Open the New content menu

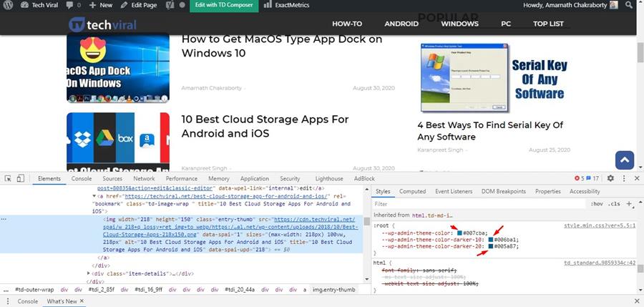click(x=101, y=5)
